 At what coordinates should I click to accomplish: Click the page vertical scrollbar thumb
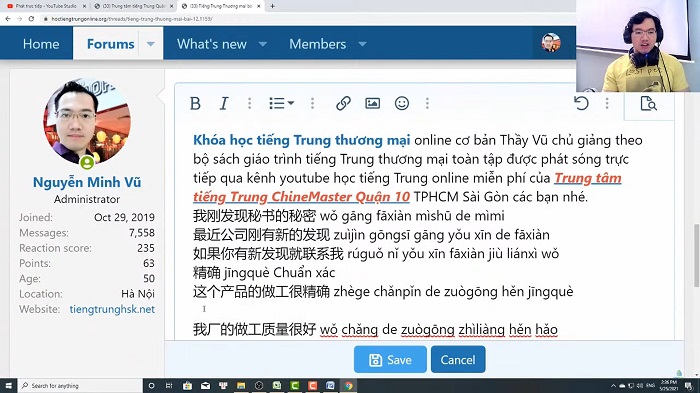click(696, 255)
